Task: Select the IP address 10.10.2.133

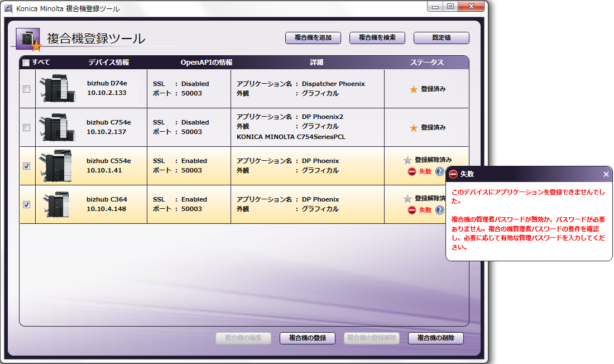Action: [x=107, y=93]
